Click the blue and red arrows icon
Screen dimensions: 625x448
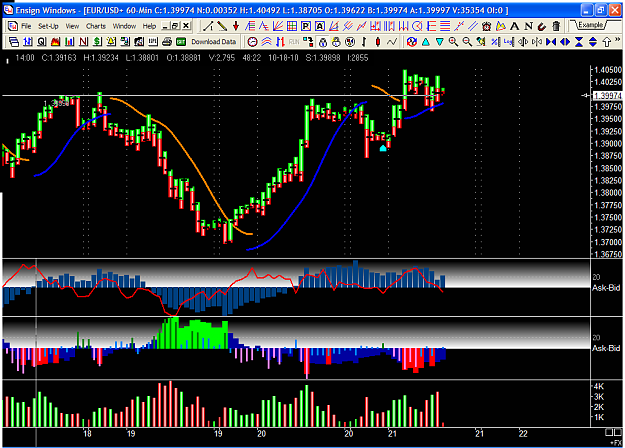(x=280, y=41)
